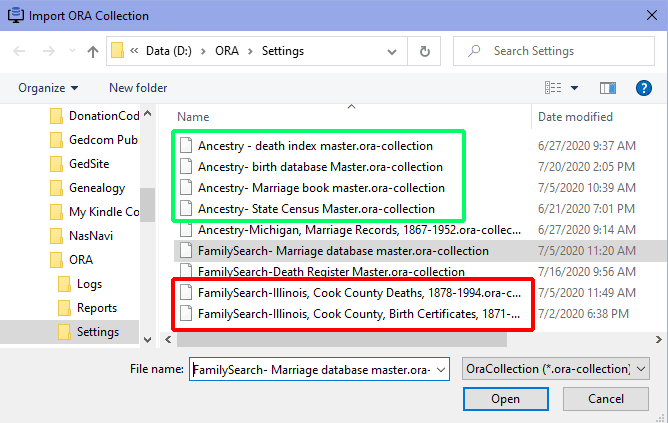Sort by Date modified column
Viewport: 668px width, 423px height.
(x=575, y=117)
